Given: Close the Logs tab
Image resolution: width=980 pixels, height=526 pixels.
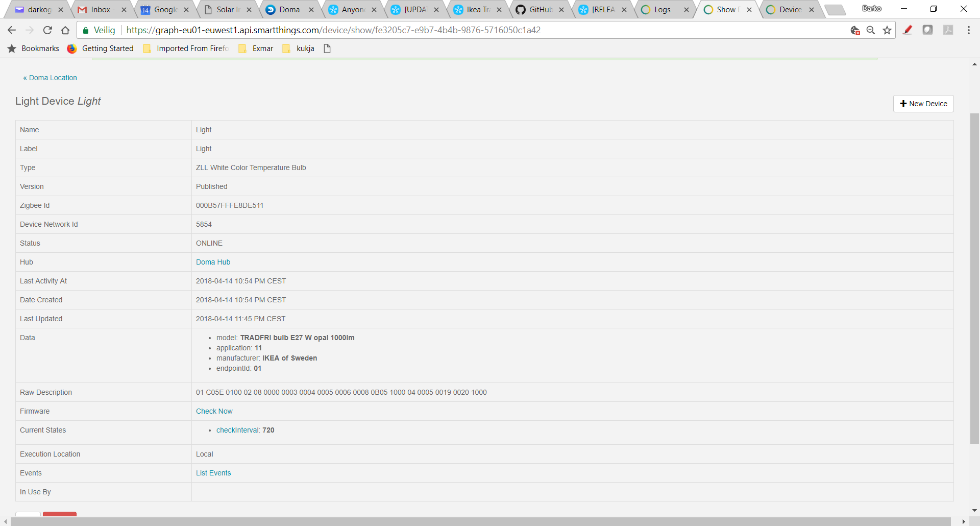Looking at the screenshot, I should tap(687, 10).
